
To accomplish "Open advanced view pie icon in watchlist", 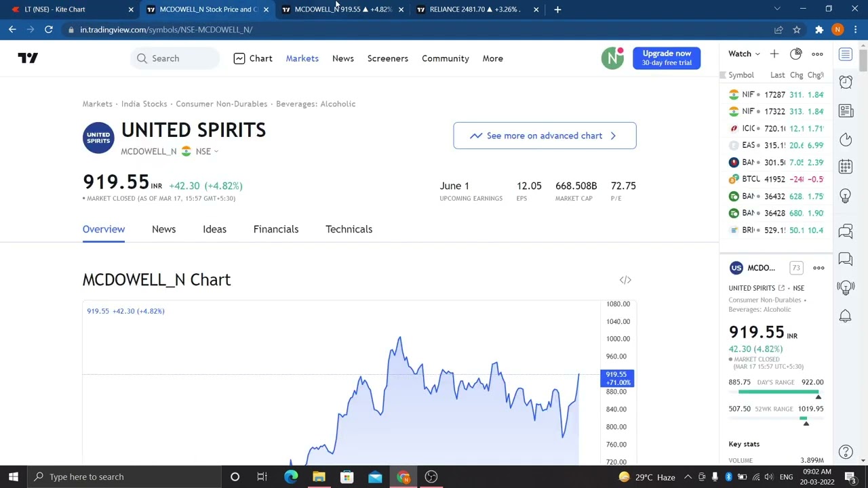I will click(795, 54).
